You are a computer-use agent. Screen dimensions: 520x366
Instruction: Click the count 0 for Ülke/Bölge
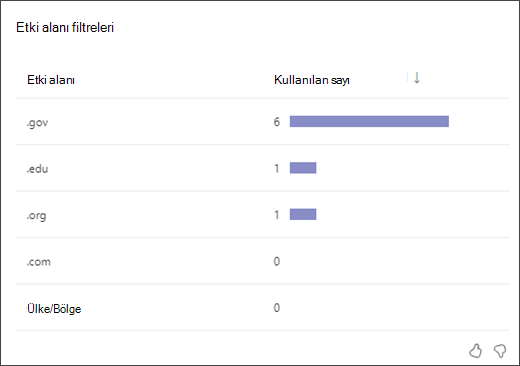(x=277, y=308)
